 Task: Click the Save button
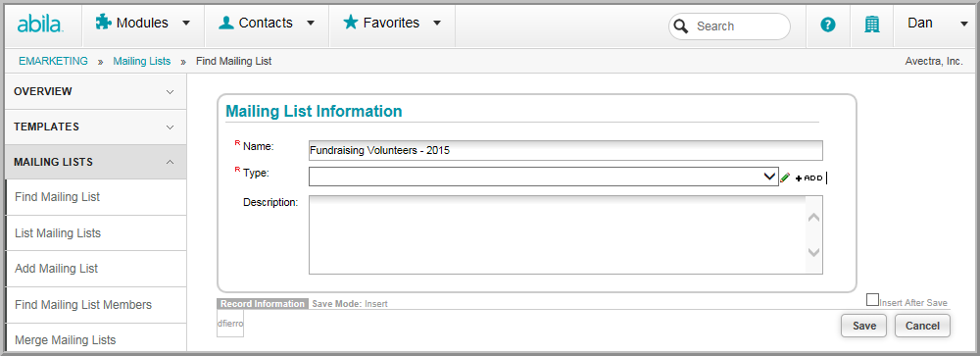tap(863, 326)
